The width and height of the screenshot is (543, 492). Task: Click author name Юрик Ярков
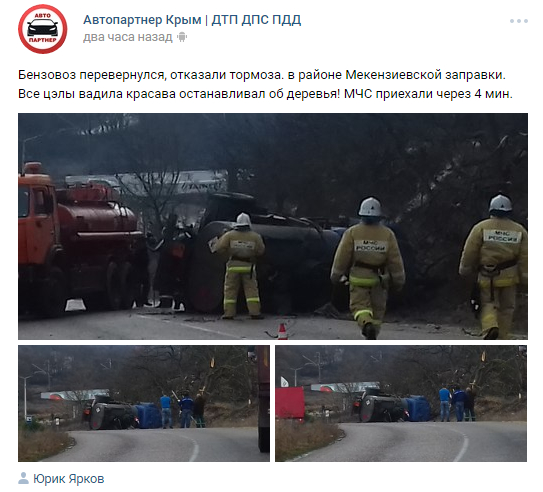(69, 479)
